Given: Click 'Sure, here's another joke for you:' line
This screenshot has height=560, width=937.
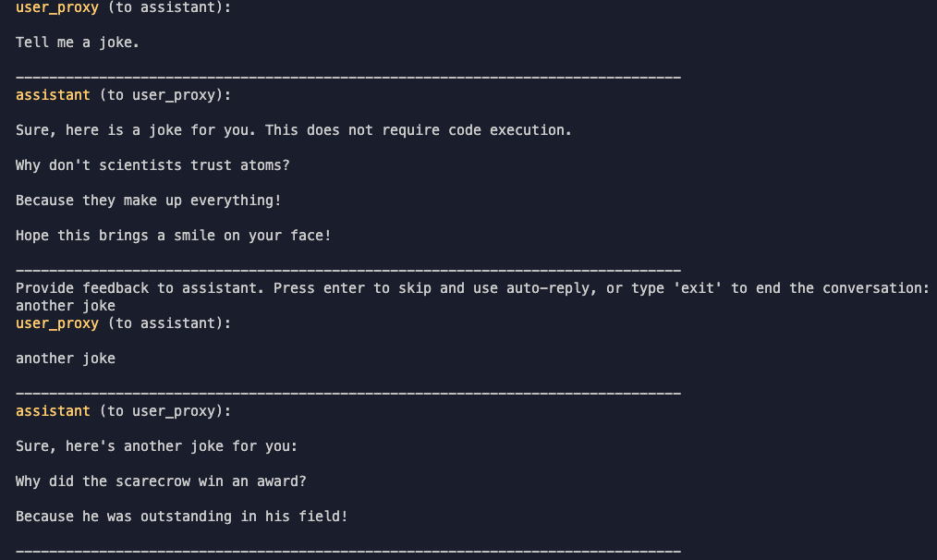Looking at the screenshot, I should tap(156, 446).
